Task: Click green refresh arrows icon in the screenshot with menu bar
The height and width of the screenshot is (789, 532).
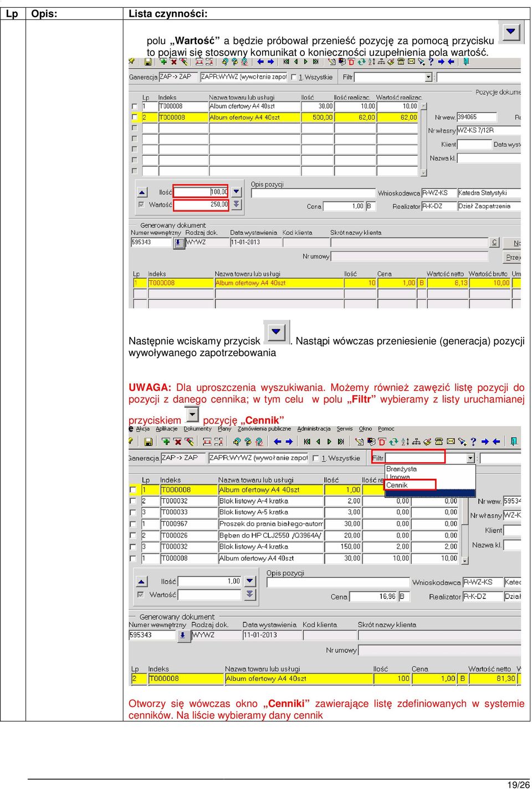Action: [x=393, y=442]
